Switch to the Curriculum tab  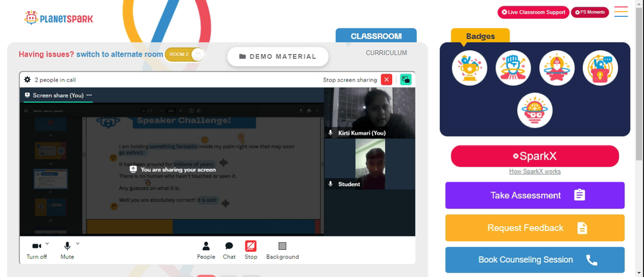tap(386, 53)
